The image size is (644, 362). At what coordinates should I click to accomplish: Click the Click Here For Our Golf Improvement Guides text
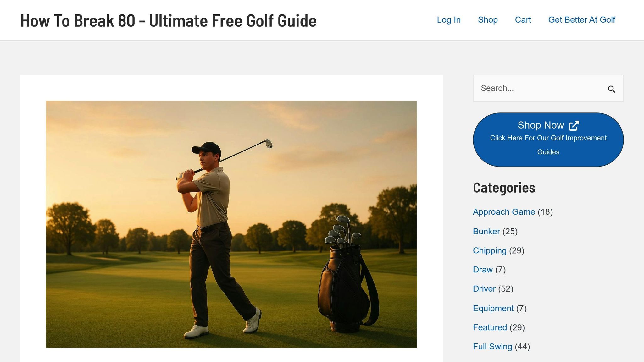point(548,145)
